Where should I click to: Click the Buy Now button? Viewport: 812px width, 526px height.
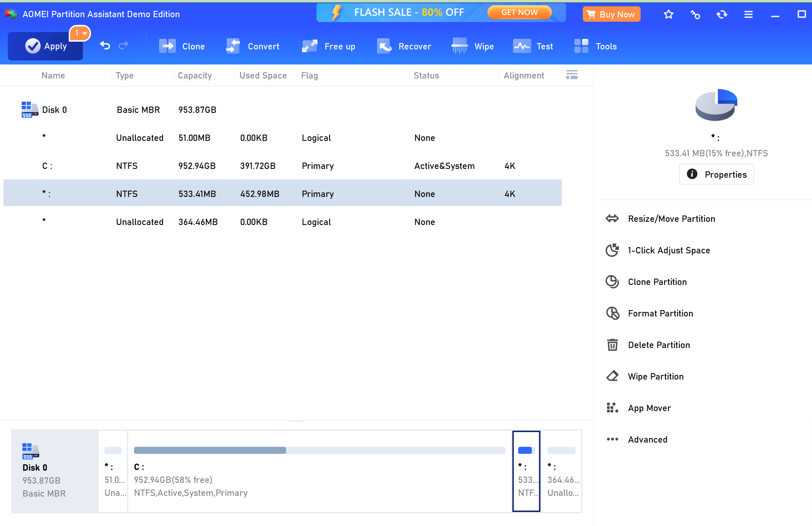point(611,14)
